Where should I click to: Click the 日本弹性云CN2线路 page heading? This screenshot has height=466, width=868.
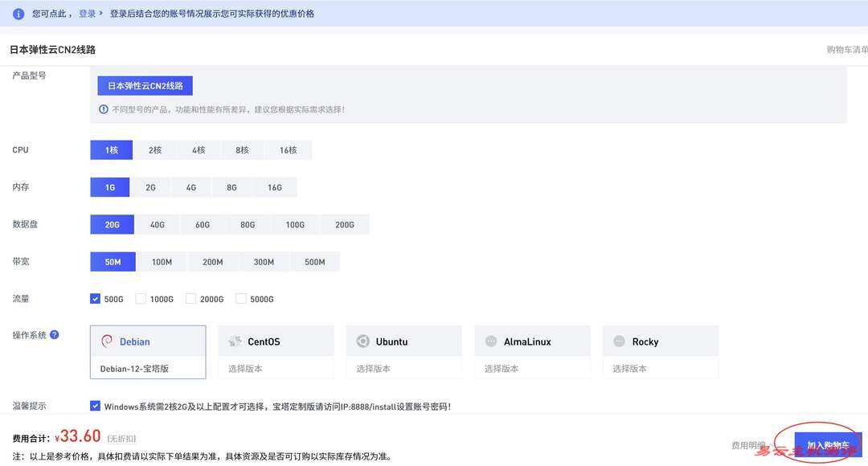tap(52, 50)
